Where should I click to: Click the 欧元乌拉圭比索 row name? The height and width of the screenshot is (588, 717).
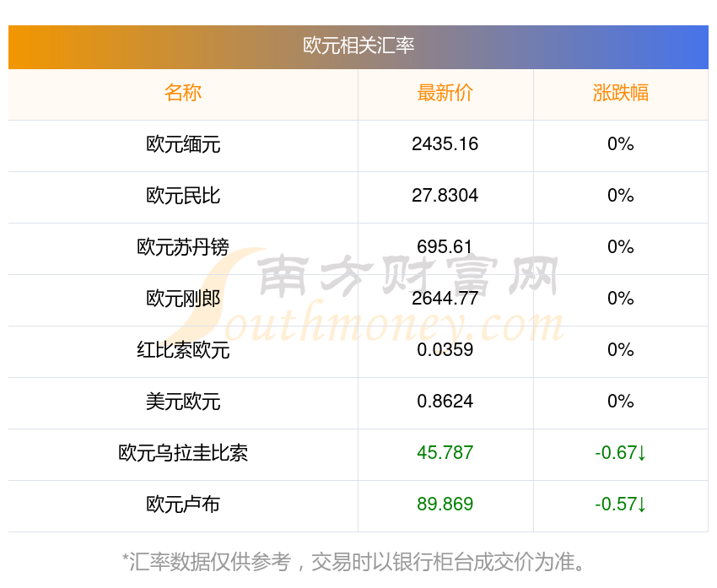183,453
